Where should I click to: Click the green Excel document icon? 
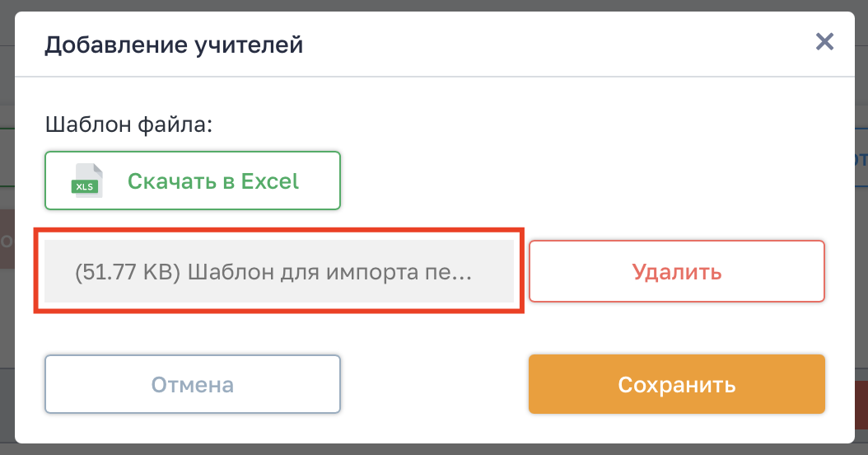86,181
